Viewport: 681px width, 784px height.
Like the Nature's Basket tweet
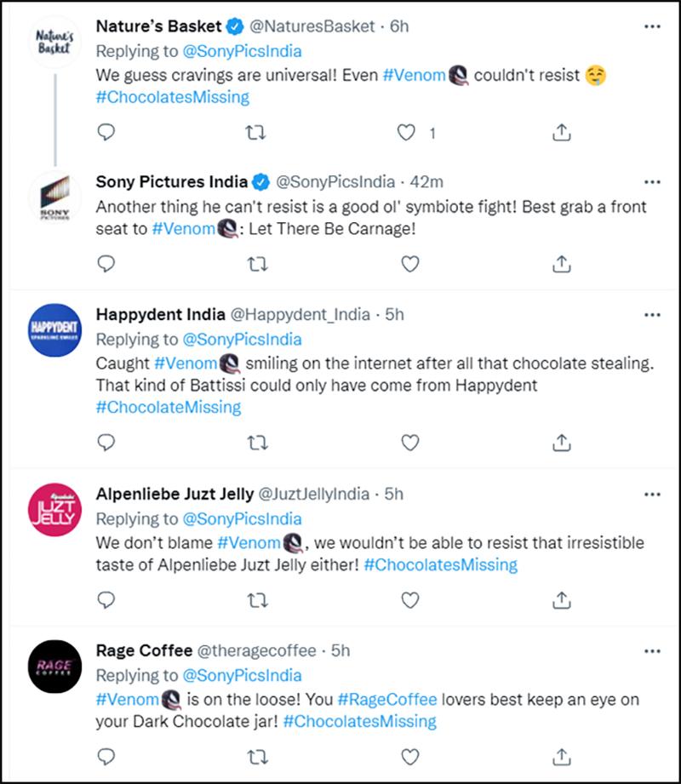(406, 133)
